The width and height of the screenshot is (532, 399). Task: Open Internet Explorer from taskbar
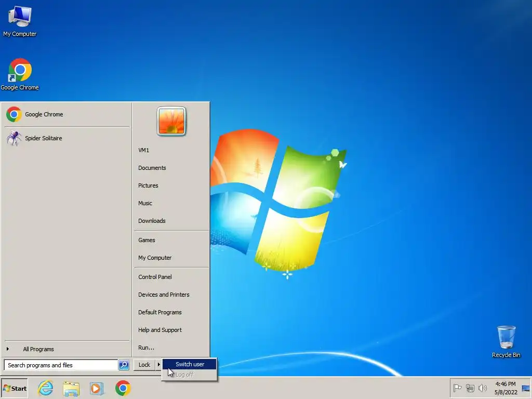[x=46, y=388]
